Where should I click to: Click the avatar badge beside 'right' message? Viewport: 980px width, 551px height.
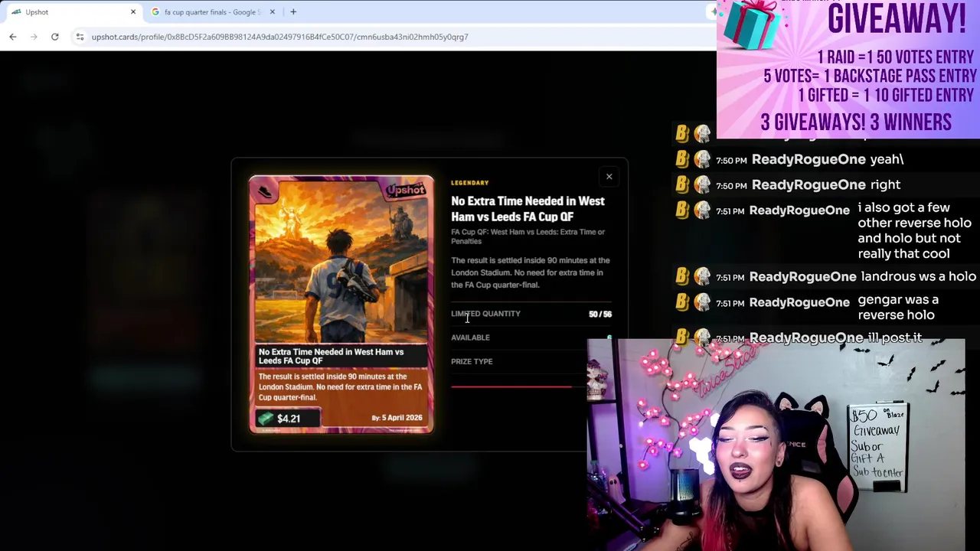(x=702, y=184)
